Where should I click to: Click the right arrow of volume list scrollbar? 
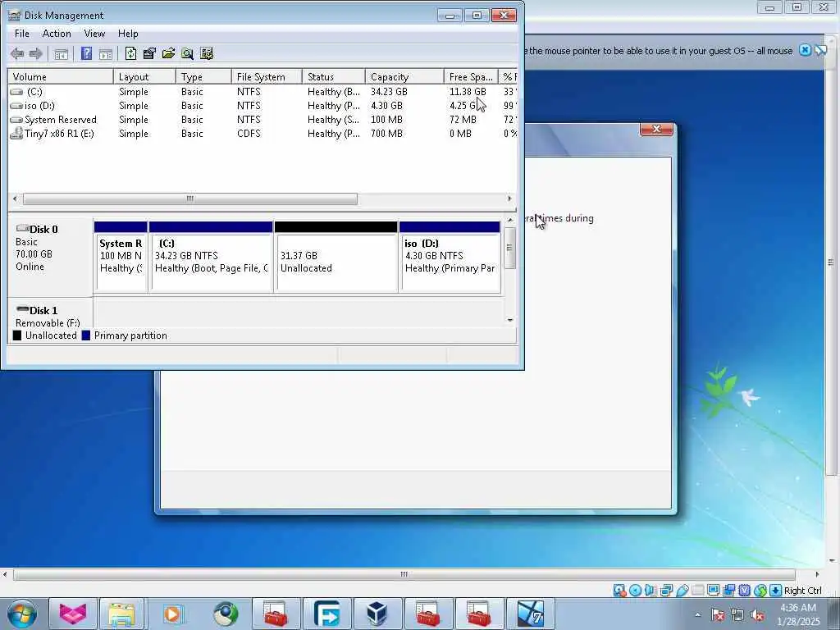tap(509, 199)
